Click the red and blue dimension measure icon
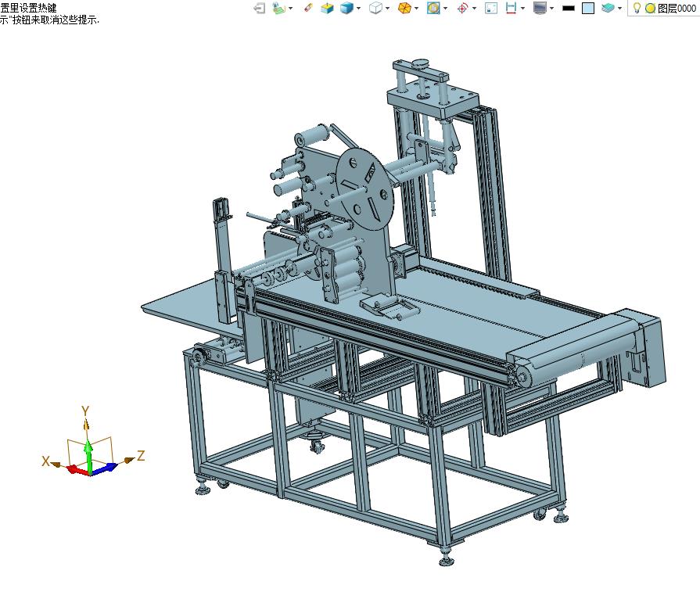The height and width of the screenshot is (592, 700). [x=512, y=8]
